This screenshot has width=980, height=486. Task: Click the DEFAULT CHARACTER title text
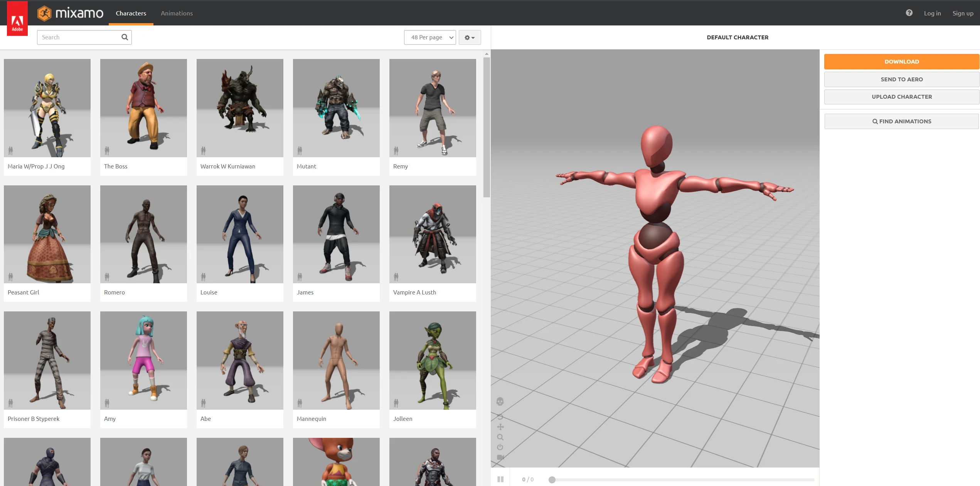738,37
